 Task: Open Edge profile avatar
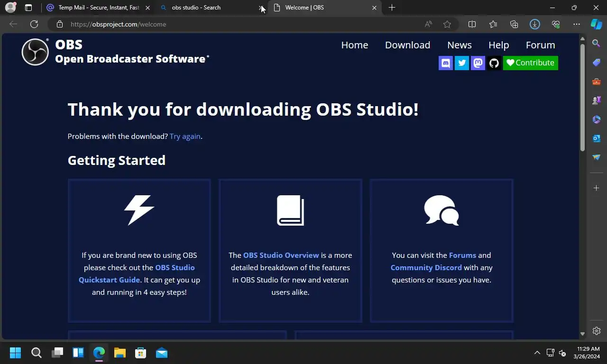pos(10,8)
